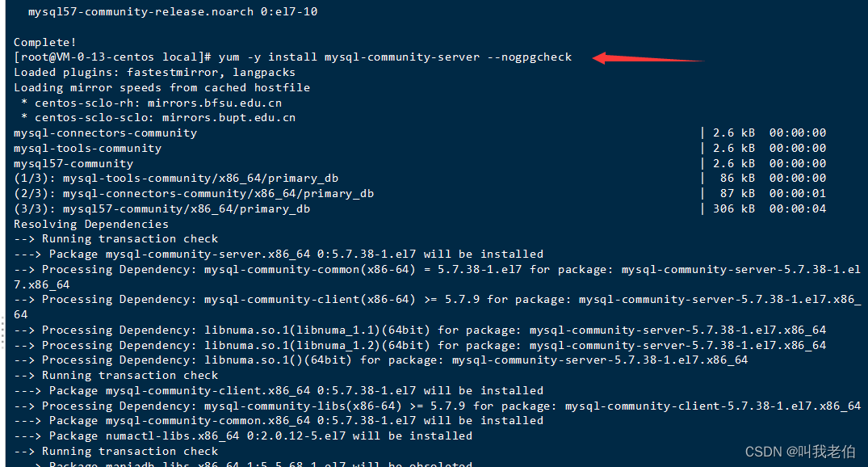Click the mirrors.bupt.edu.cn mirror address
868x467 pixels.
229,118
